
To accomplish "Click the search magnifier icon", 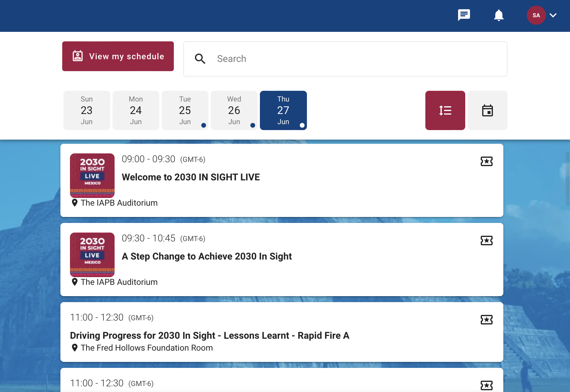I will click(x=200, y=59).
